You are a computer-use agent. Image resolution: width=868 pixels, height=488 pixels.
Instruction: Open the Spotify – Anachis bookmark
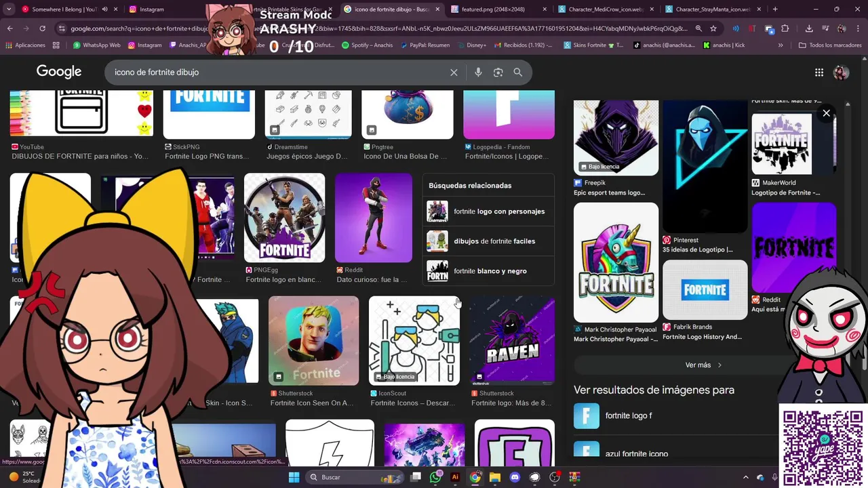pyautogui.click(x=368, y=45)
